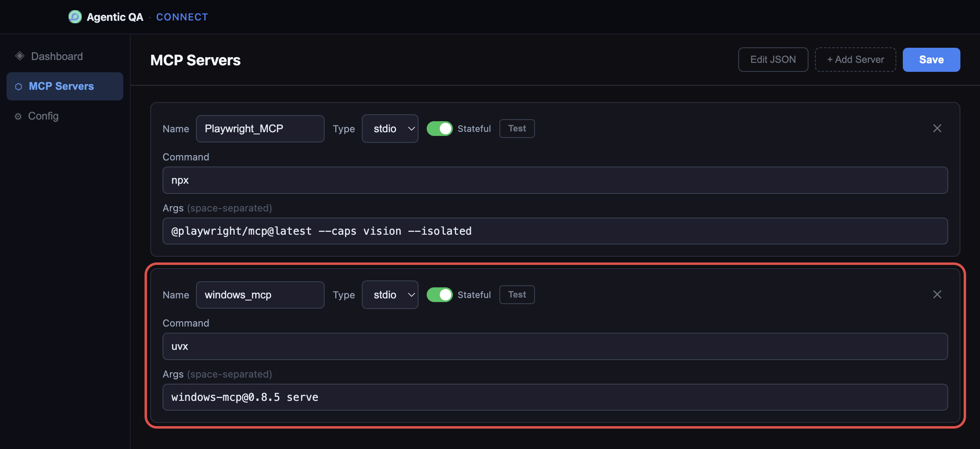Open Type dropdown for Playwright_MCP
This screenshot has height=449, width=980.
[x=390, y=129]
